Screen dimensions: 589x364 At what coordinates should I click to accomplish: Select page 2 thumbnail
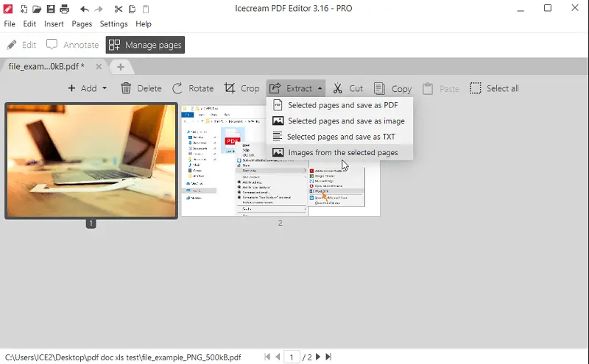[281, 161]
